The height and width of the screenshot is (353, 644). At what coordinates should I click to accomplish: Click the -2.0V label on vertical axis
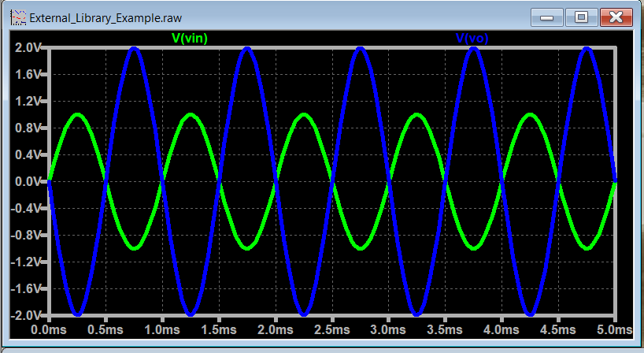24,315
